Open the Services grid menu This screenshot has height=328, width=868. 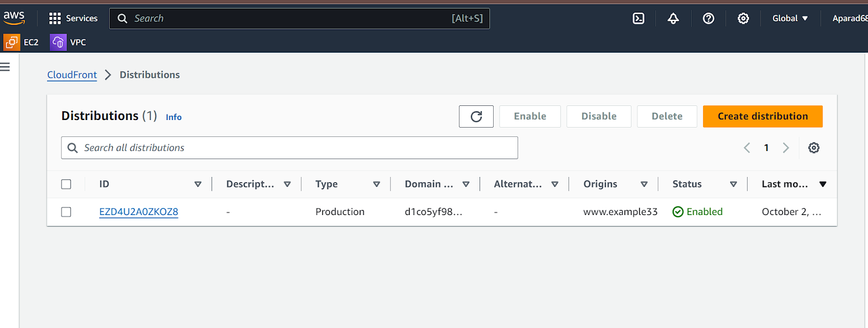click(x=55, y=18)
